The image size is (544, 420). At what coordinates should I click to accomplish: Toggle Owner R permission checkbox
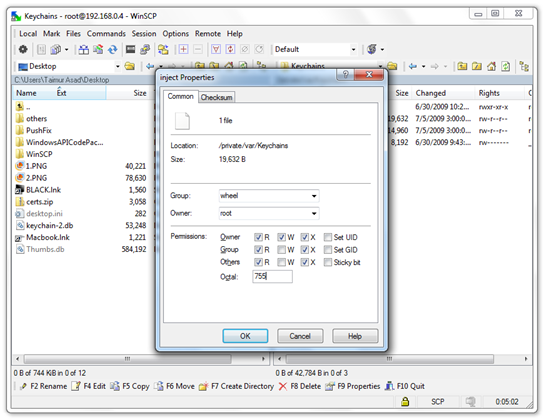click(258, 237)
